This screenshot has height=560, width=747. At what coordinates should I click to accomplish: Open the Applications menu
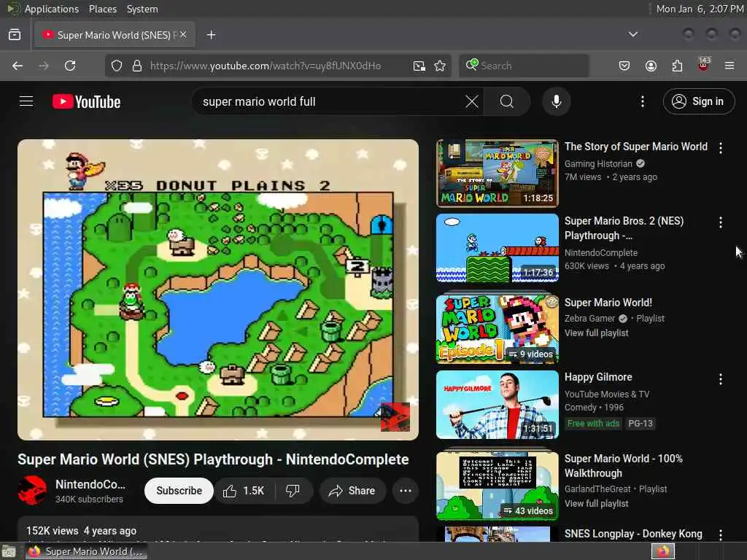[x=52, y=9]
